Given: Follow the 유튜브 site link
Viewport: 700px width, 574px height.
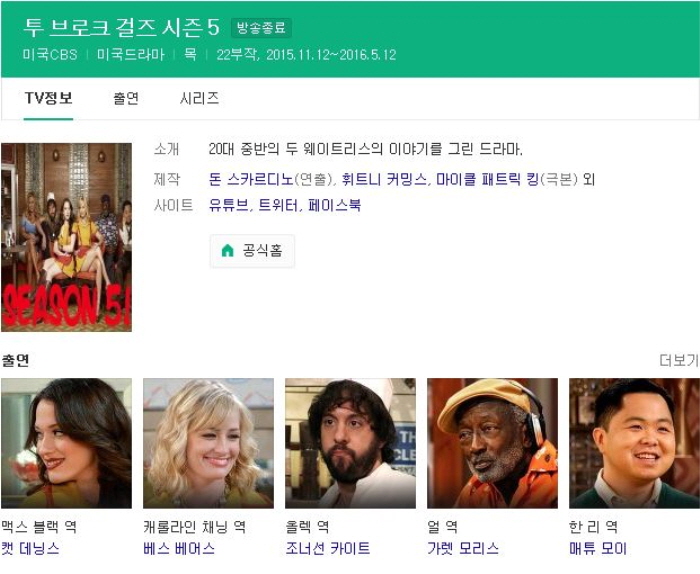Looking at the screenshot, I should (x=229, y=205).
